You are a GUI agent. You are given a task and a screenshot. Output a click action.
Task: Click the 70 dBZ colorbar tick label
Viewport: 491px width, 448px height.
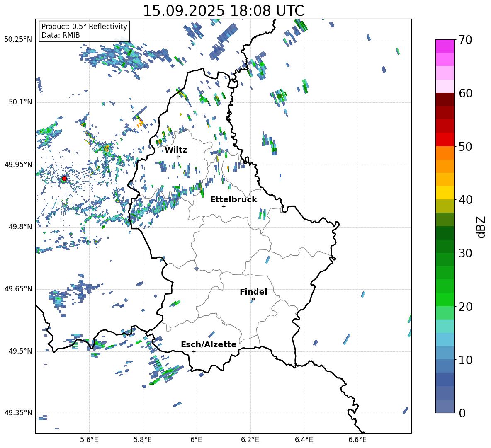pos(465,40)
